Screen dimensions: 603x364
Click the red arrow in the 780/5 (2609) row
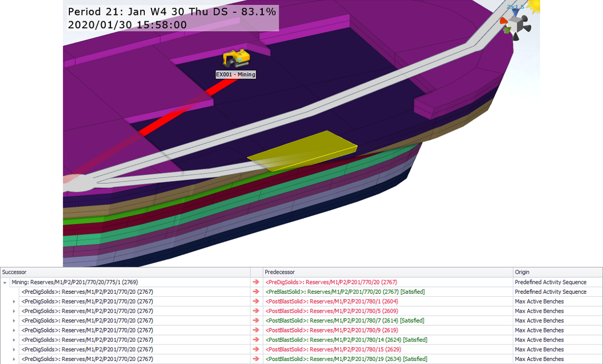click(x=257, y=311)
